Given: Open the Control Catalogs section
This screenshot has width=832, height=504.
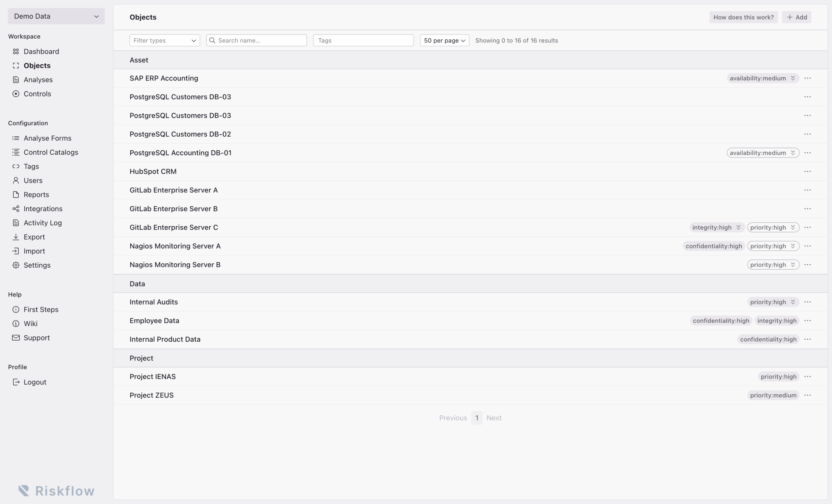Looking at the screenshot, I should 51,152.
